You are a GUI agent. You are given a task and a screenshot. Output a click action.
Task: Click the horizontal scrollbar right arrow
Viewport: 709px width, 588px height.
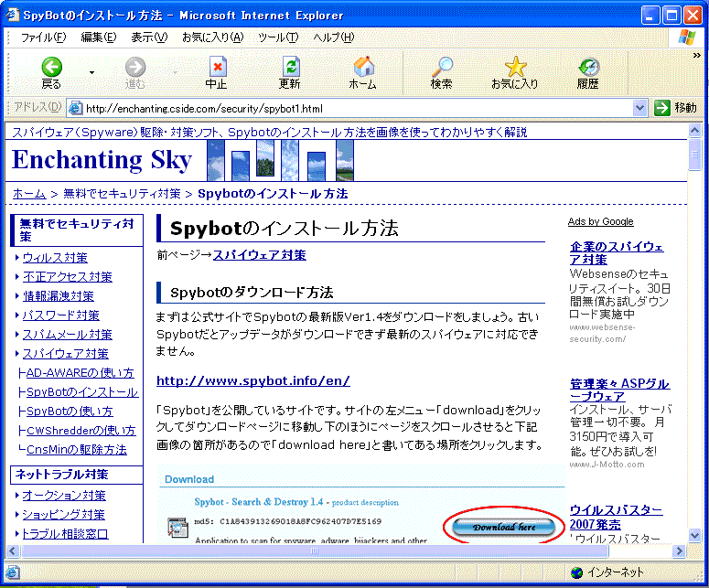point(678,551)
